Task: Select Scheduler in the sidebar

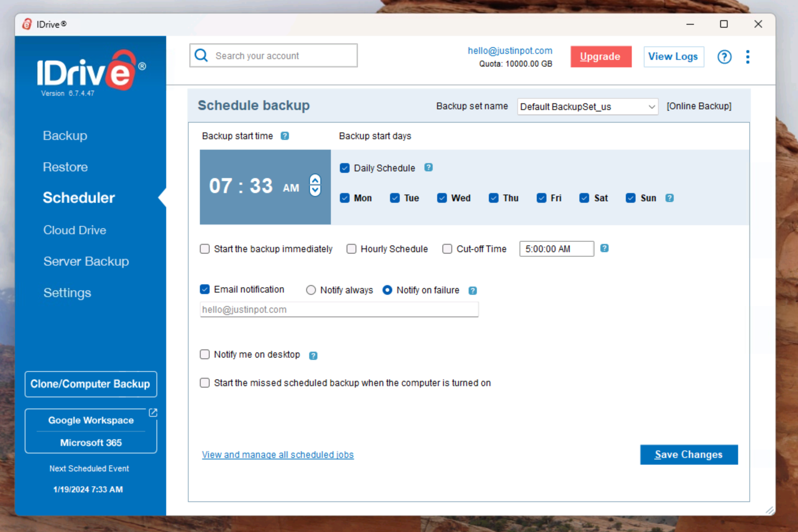Action: click(x=79, y=198)
